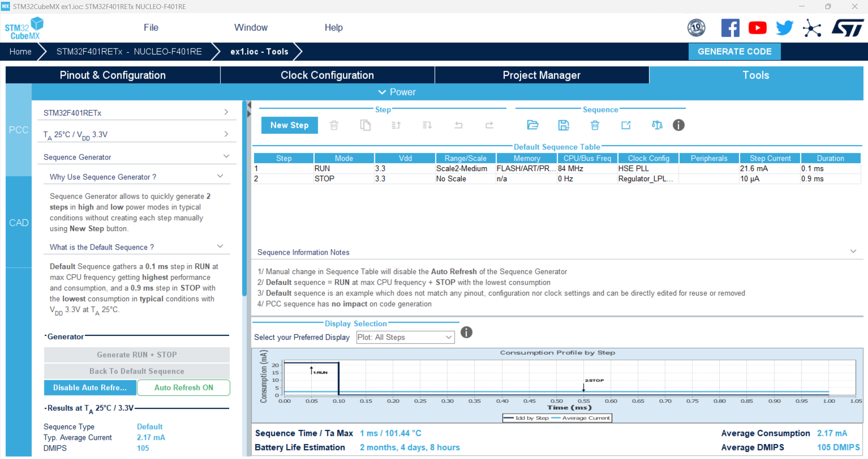Open the load sequence folder icon
Viewport: 868px width, 459px height.
tap(532, 125)
